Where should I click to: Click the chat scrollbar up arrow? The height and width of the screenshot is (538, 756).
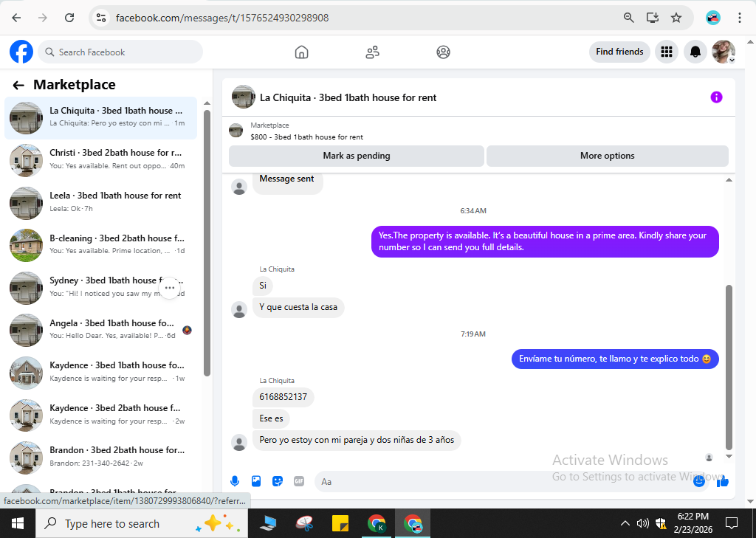click(x=729, y=180)
